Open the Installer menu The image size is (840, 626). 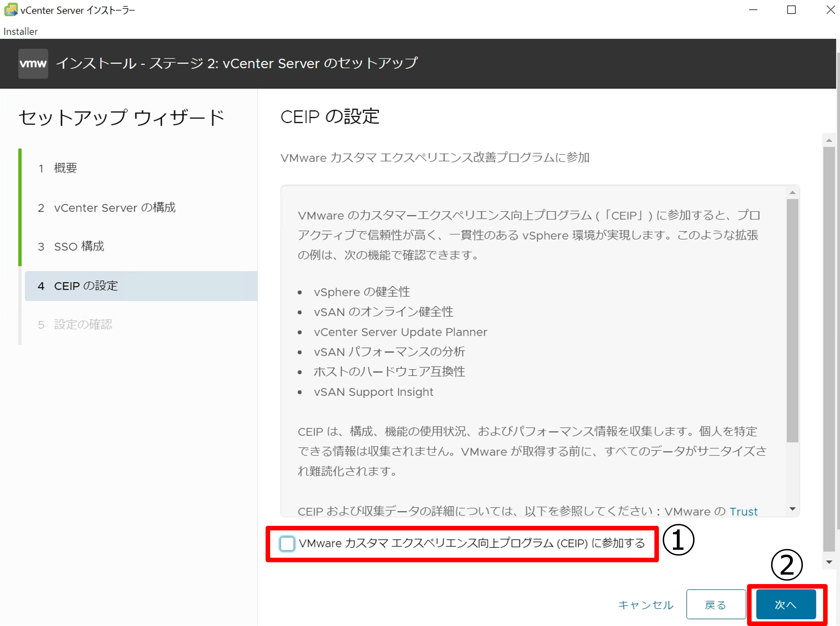20,32
